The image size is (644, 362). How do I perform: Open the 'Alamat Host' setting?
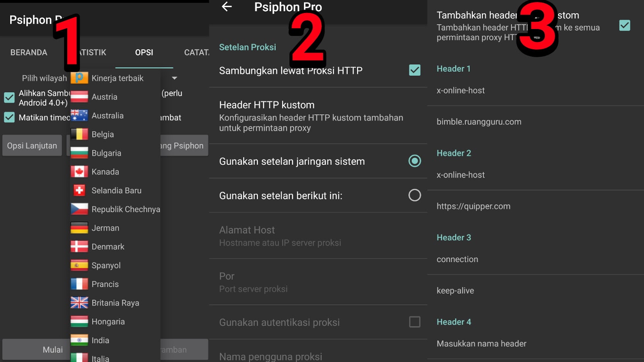point(318,236)
